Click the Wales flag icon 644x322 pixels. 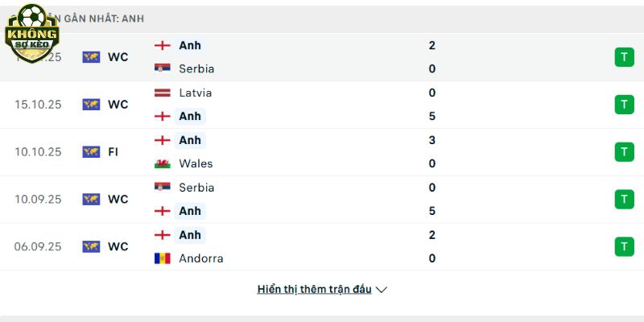click(x=163, y=163)
